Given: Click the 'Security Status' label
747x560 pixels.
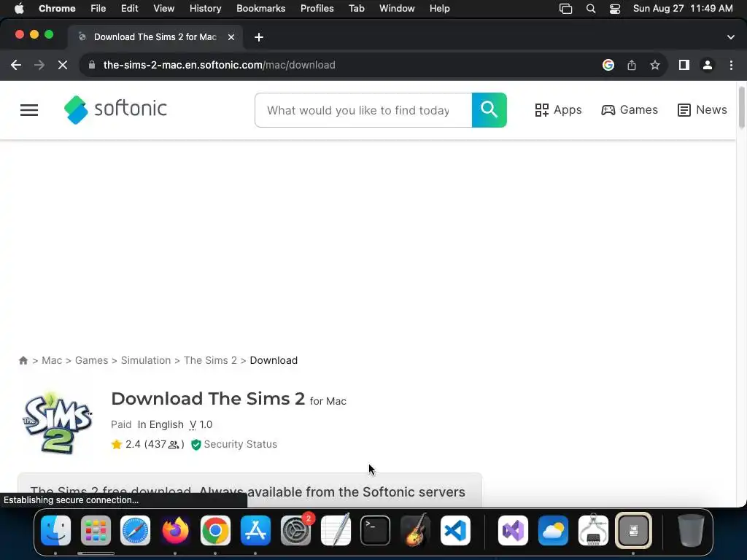Looking at the screenshot, I should pos(241,444).
